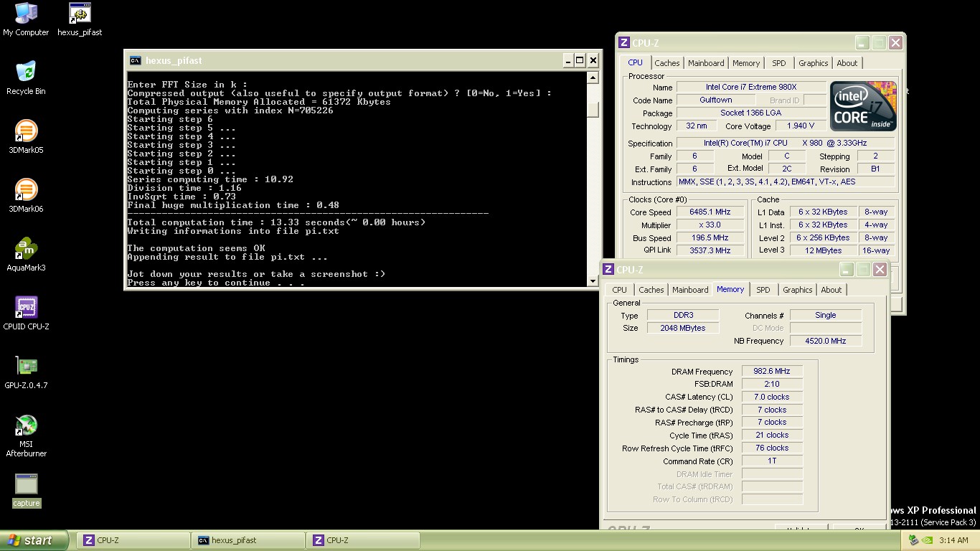Maximize the hexus_pifast console window

[x=580, y=60]
